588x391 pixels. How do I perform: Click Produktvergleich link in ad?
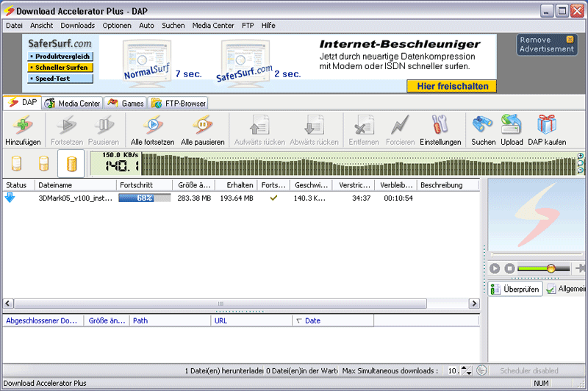click(60, 57)
